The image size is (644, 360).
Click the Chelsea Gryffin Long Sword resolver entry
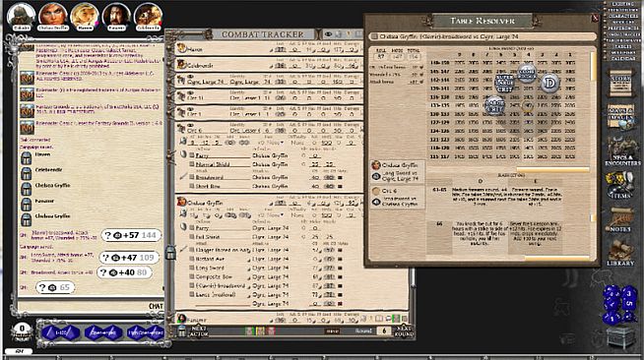(x=397, y=172)
